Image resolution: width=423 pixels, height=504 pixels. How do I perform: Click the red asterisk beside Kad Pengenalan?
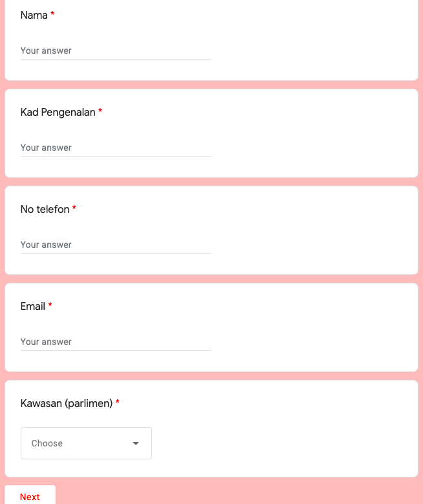tap(100, 112)
